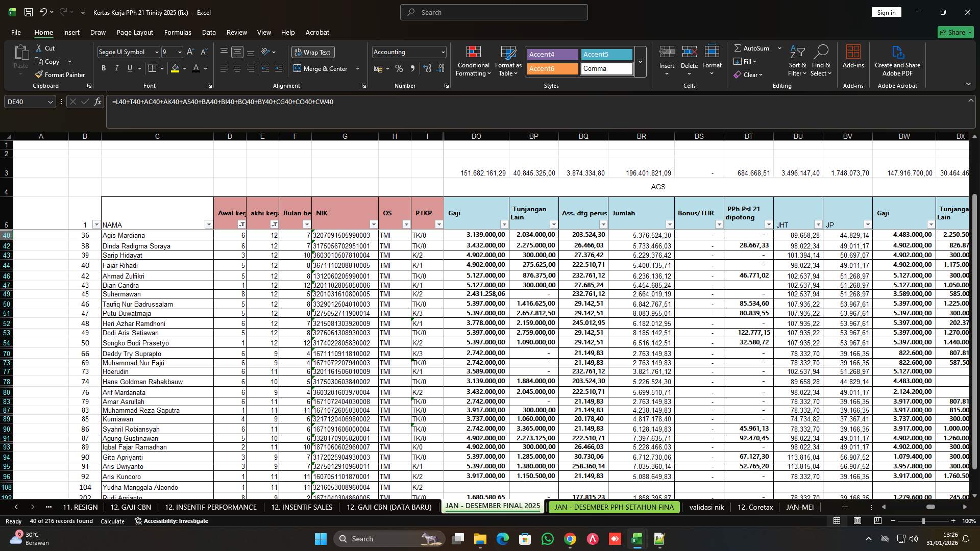Viewport: 980px width, 551px height.
Task: Switch to the Formulas ribbon tab
Action: [x=178, y=32]
